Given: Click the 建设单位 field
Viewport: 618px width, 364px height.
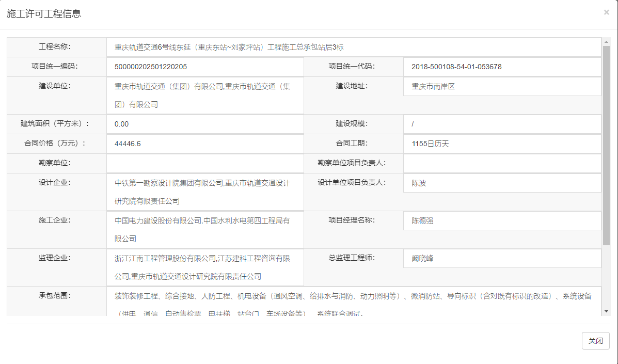Looking at the screenshot, I should click(x=205, y=96).
